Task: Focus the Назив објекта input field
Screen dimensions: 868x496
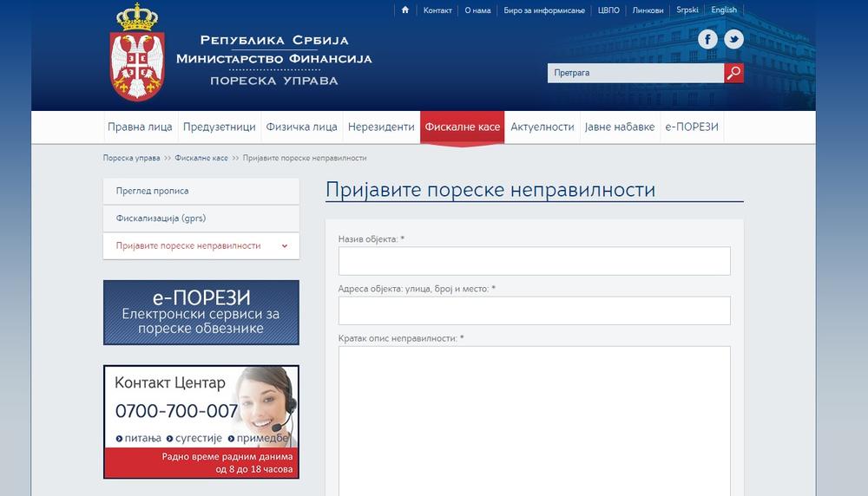Action: pos(534,261)
